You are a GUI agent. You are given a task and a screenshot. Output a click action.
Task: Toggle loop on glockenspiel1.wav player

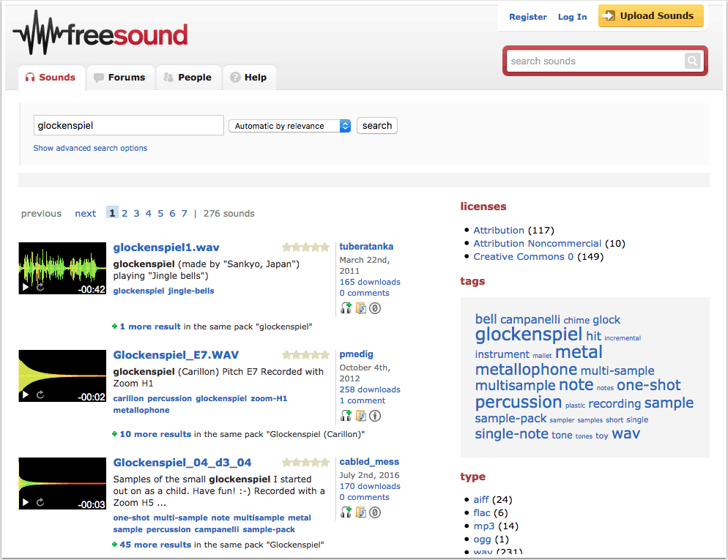[x=40, y=288]
